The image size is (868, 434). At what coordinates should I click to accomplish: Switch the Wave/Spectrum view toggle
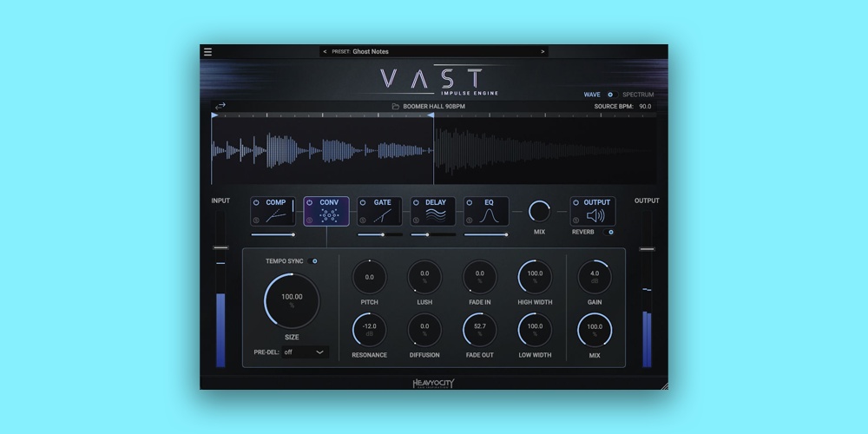[610, 95]
